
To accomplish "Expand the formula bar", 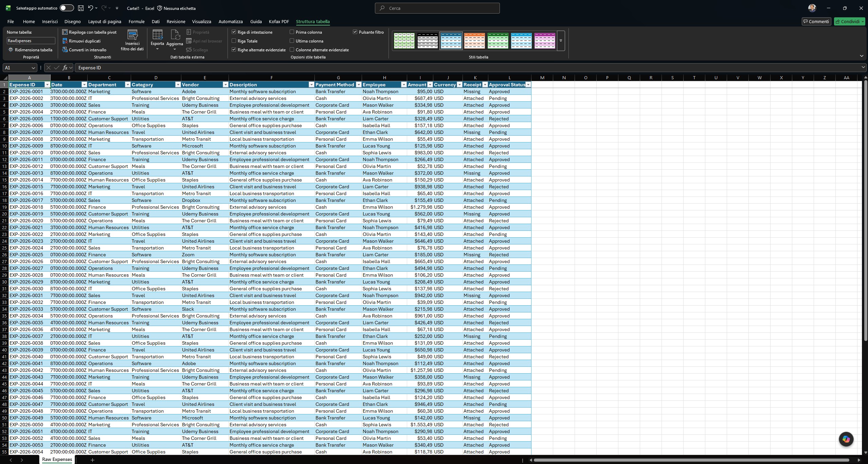I will point(863,67).
